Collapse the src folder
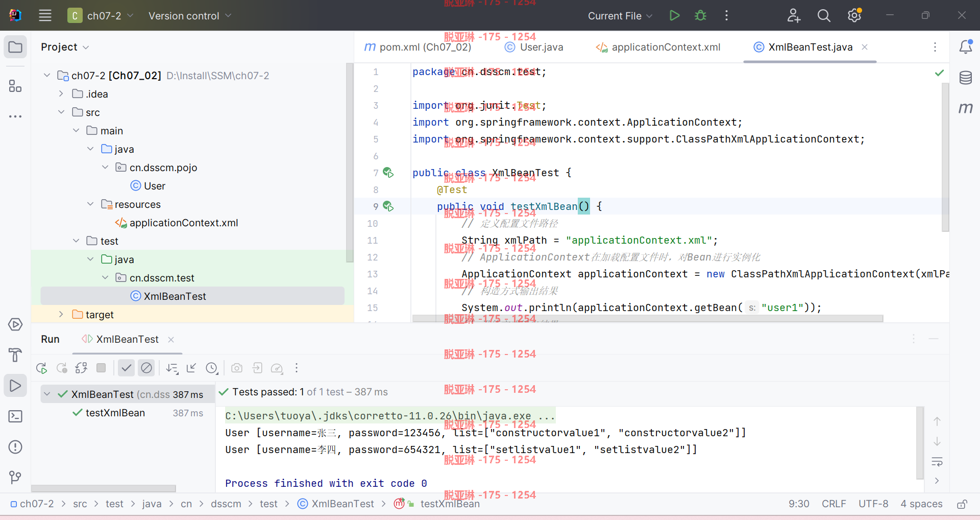Viewport: 980px width, 520px height. (61, 112)
